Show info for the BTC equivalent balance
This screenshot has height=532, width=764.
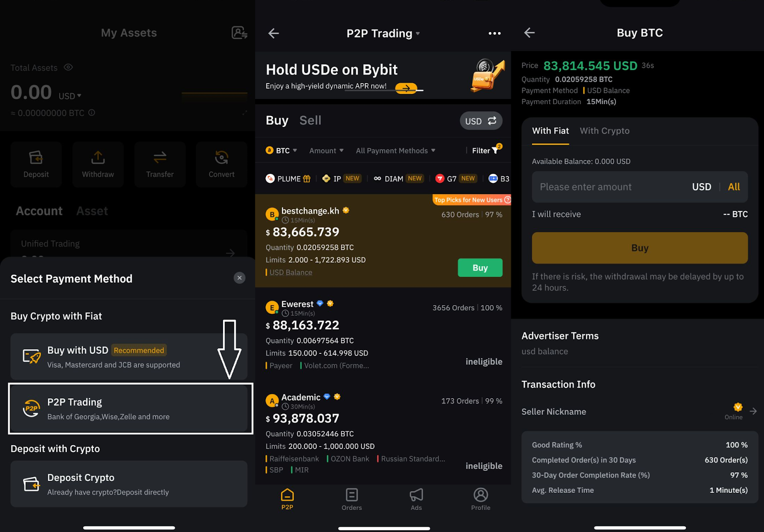[x=92, y=113]
